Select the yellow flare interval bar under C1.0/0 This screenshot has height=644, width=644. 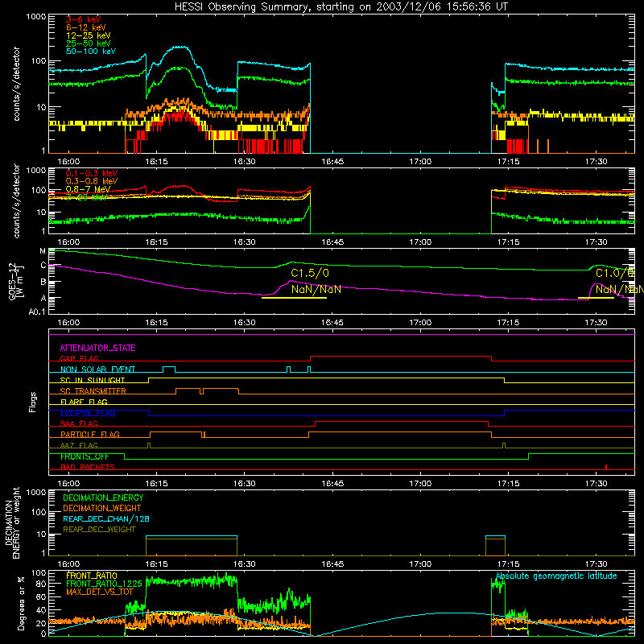click(596, 298)
